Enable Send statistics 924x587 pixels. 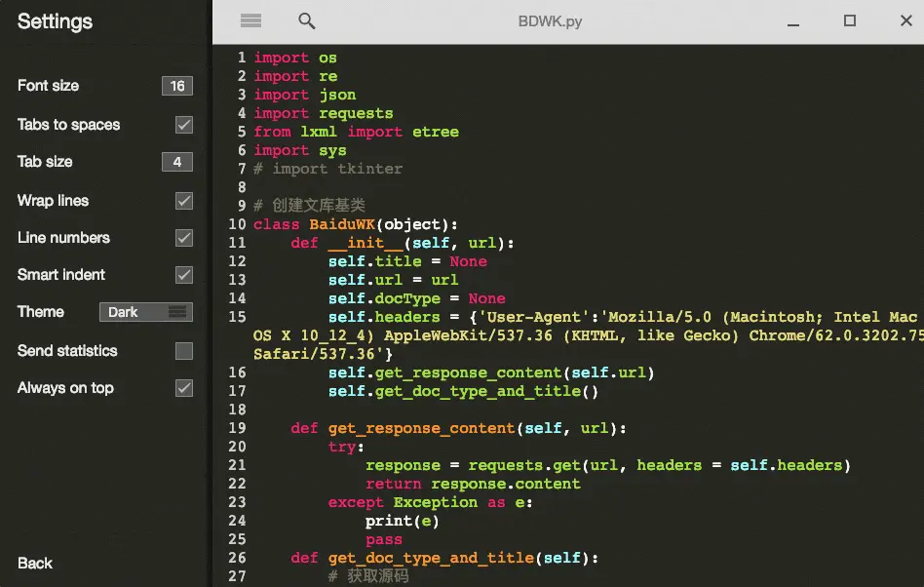coord(183,351)
